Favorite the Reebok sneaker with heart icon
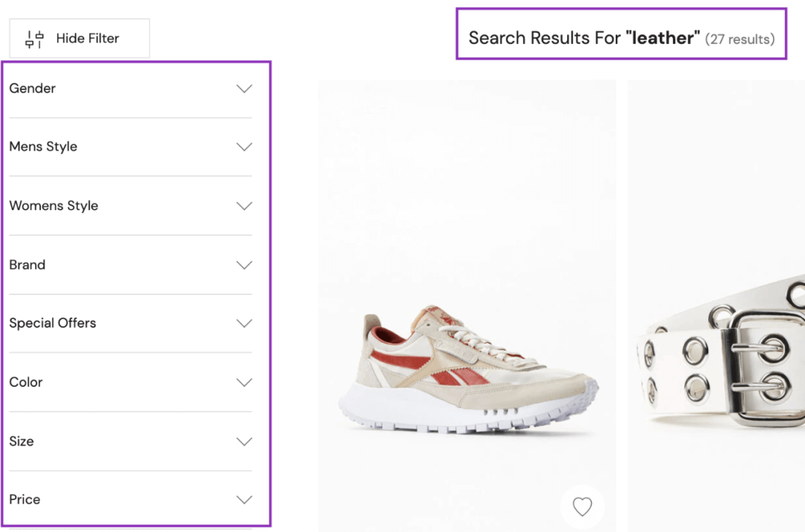805x532 pixels. point(582,507)
